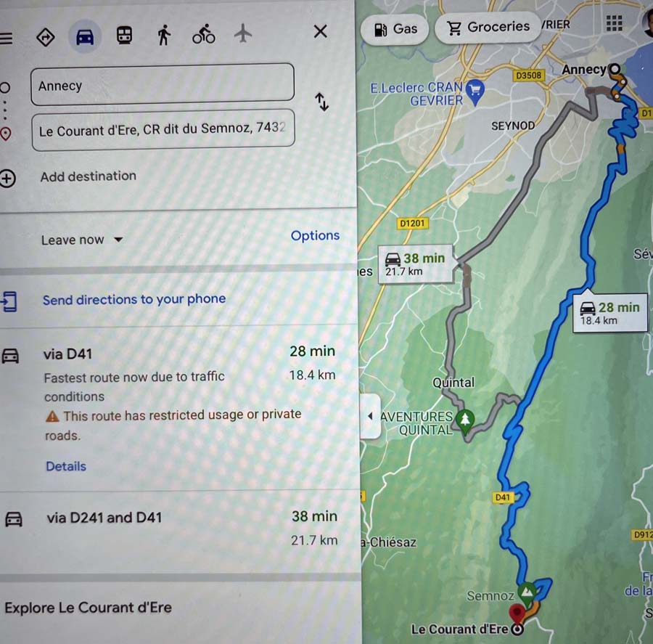Close the directions panel

pos(320,31)
